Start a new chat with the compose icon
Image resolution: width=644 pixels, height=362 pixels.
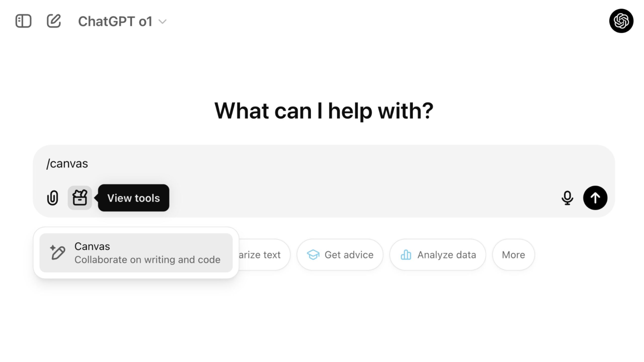[x=54, y=21]
